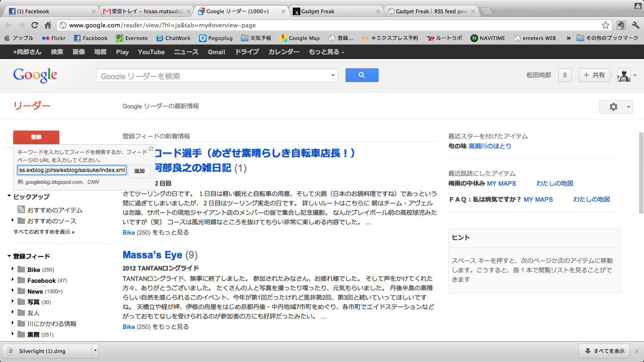Show the bookmarks overflow chevron
644x362 pixels.
tap(569, 38)
